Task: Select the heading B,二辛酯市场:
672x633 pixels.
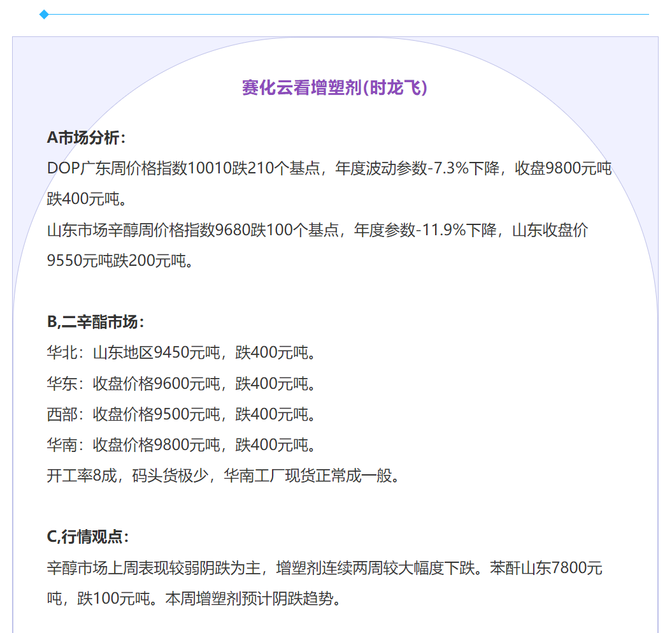Action: coord(96,322)
